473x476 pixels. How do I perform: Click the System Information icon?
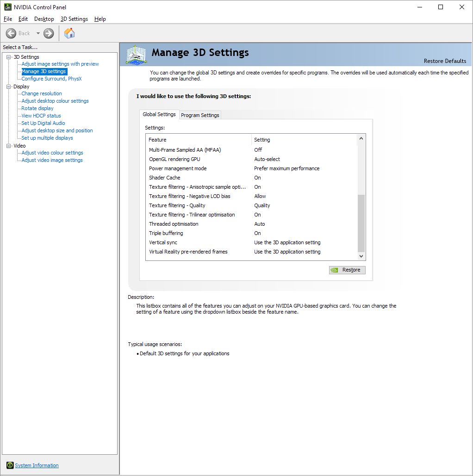click(10, 465)
